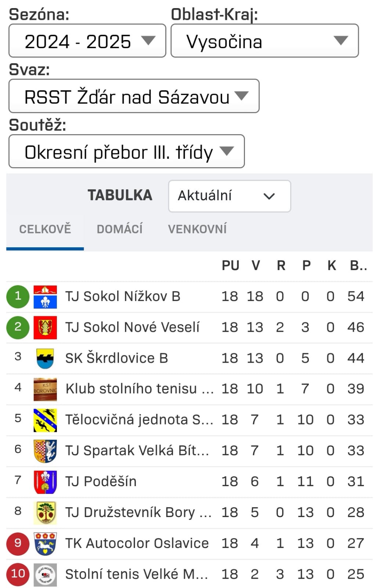
Task: Open the TJ Poděšín team link
Action: (101, 482)
